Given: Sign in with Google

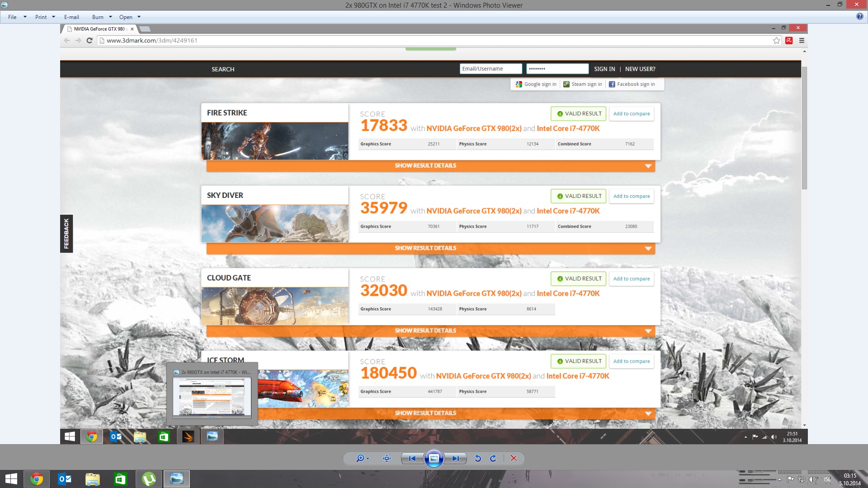Looking at the screenshot, I should tap(536, 84).
